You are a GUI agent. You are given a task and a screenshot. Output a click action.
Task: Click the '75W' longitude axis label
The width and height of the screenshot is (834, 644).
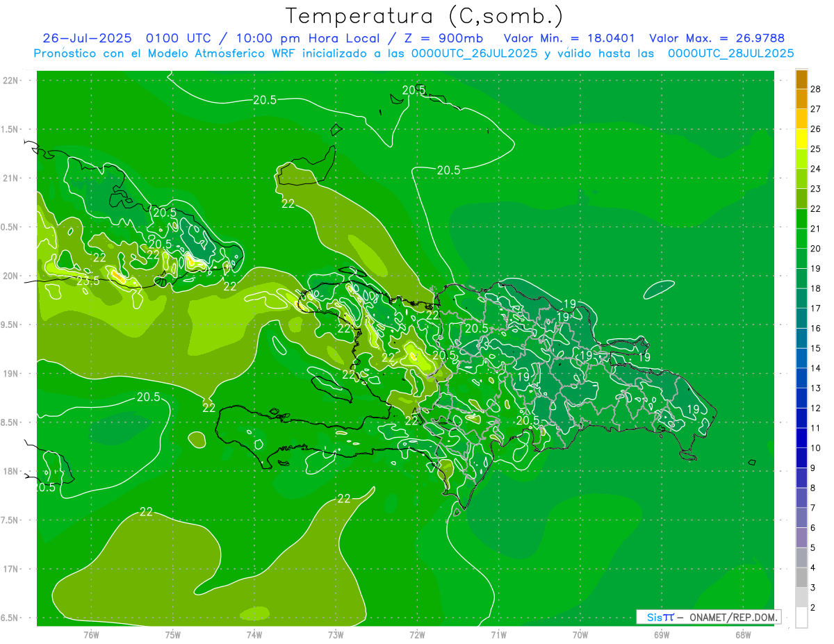coord(172,634)
